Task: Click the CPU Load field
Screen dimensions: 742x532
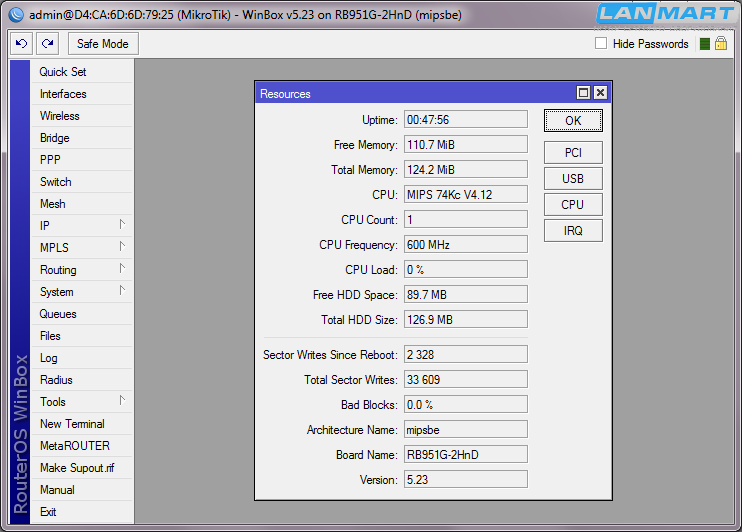Action: [466, 270]
